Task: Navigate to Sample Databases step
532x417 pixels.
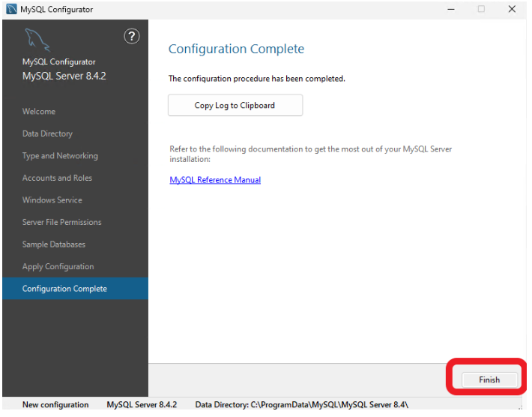Action: 54,244
